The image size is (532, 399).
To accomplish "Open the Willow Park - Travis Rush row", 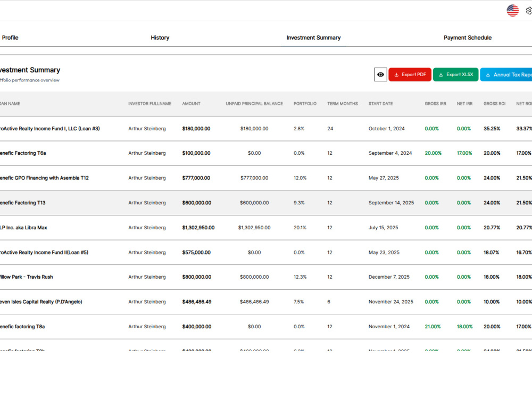I will pyautogui.click(x=266, y=277).
